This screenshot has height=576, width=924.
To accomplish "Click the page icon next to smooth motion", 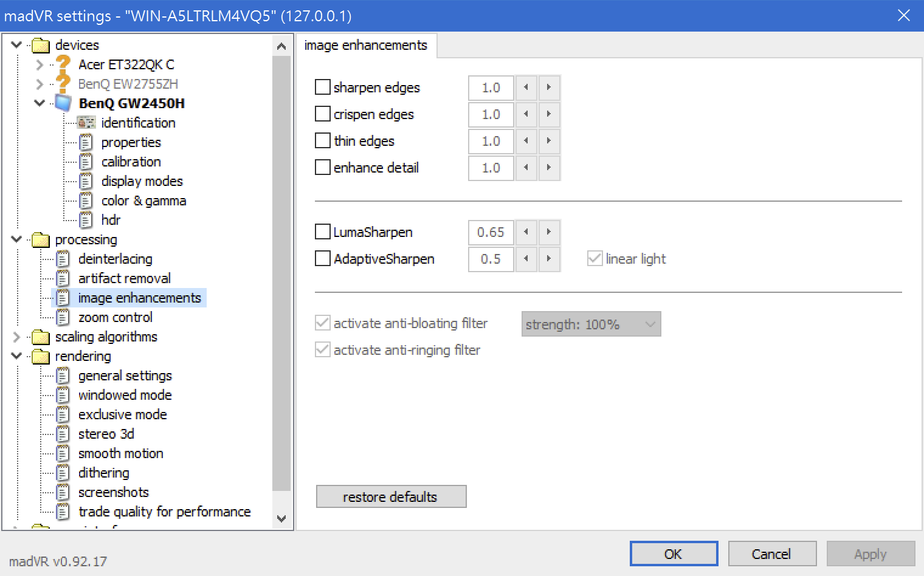I will pyautogui.click(x=63, y=453).
